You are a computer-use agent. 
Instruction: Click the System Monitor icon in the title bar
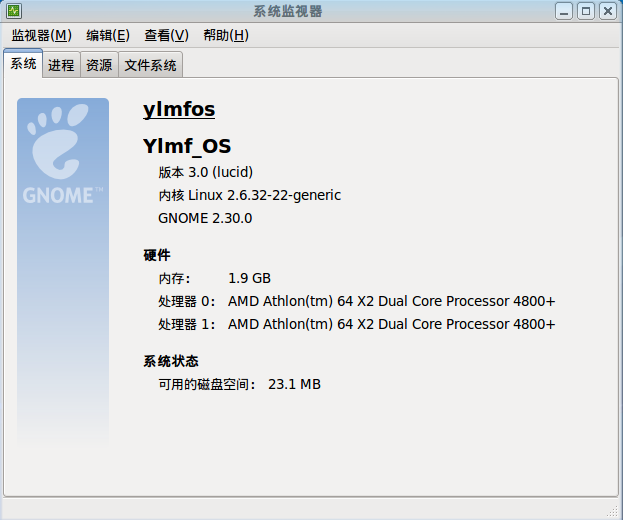[12, 11]
